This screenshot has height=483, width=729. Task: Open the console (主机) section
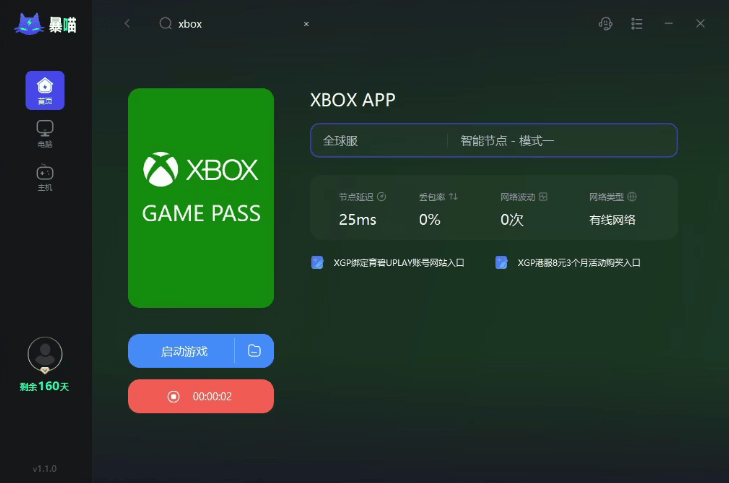(x=45, y=178)
